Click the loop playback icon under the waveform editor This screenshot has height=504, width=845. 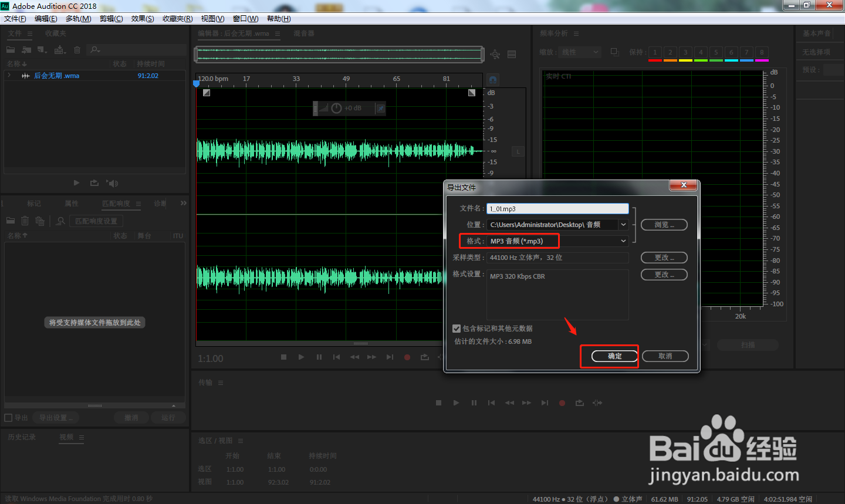[x=425, y=357]
